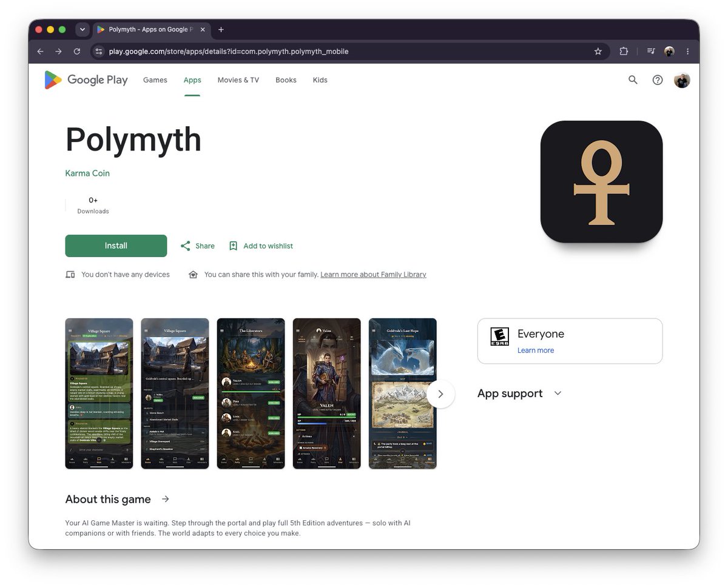Open the Google Play account avatar
The width and height of the screenshot is (728, 587).
(x=682, y=80)
